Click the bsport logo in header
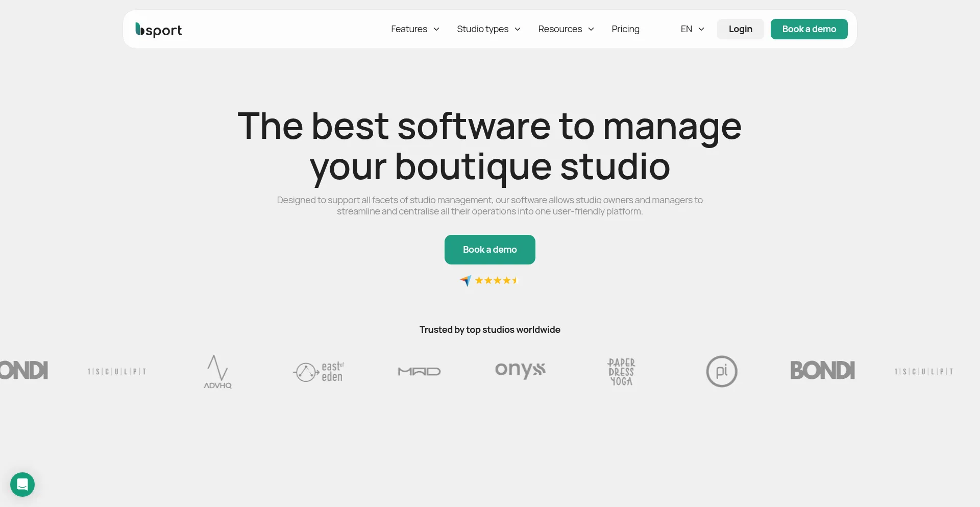The height and width of the screenshot is (507, 980). (x=158, y=30)
